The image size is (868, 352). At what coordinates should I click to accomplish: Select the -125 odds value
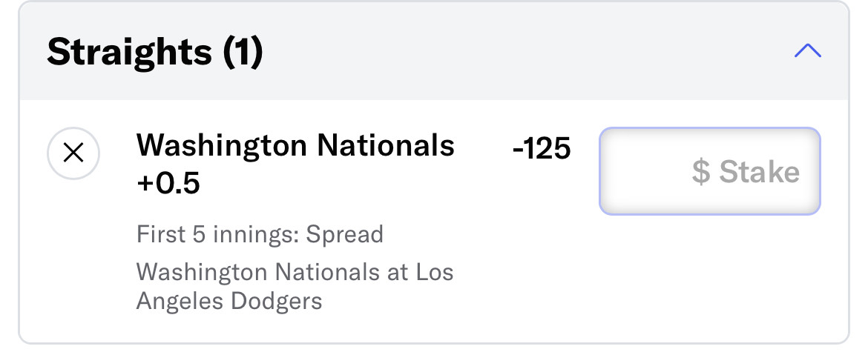pyautogui.click(x=542, y=149)
